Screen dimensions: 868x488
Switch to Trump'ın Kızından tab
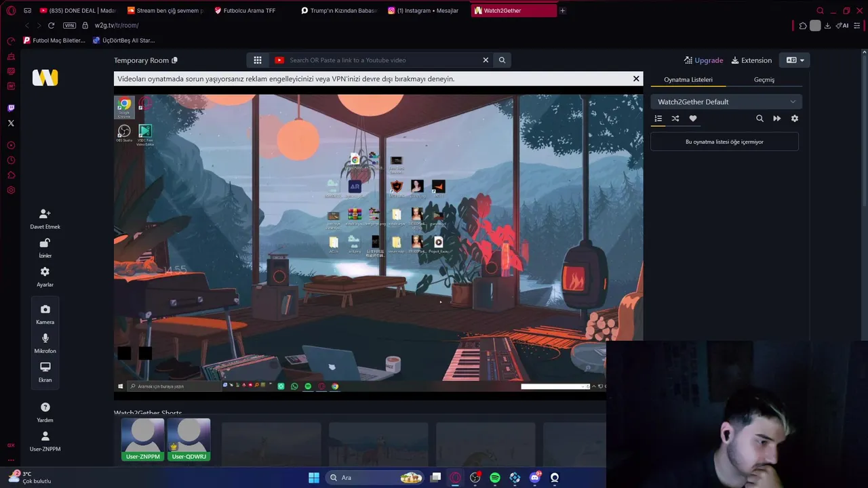tap(338, 11)
